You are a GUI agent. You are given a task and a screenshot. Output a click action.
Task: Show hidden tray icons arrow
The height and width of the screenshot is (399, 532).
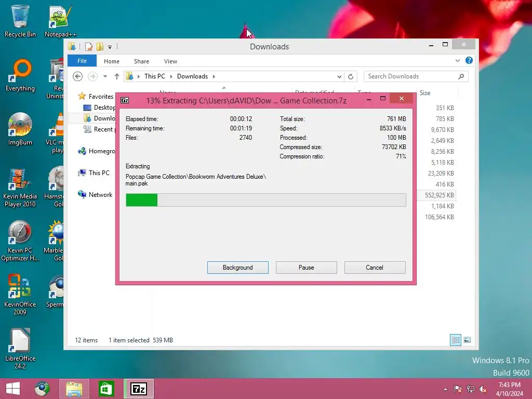point(445,389)
